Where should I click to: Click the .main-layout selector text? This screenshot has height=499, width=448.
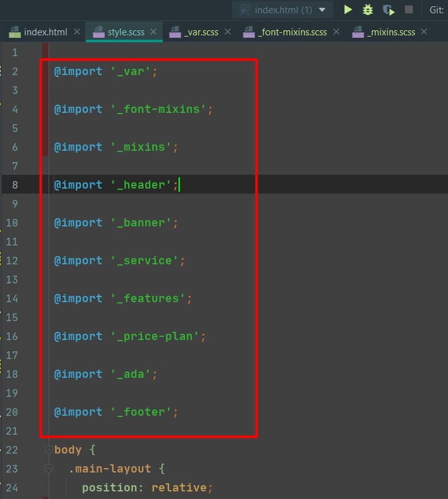click(x=110, y=469)
